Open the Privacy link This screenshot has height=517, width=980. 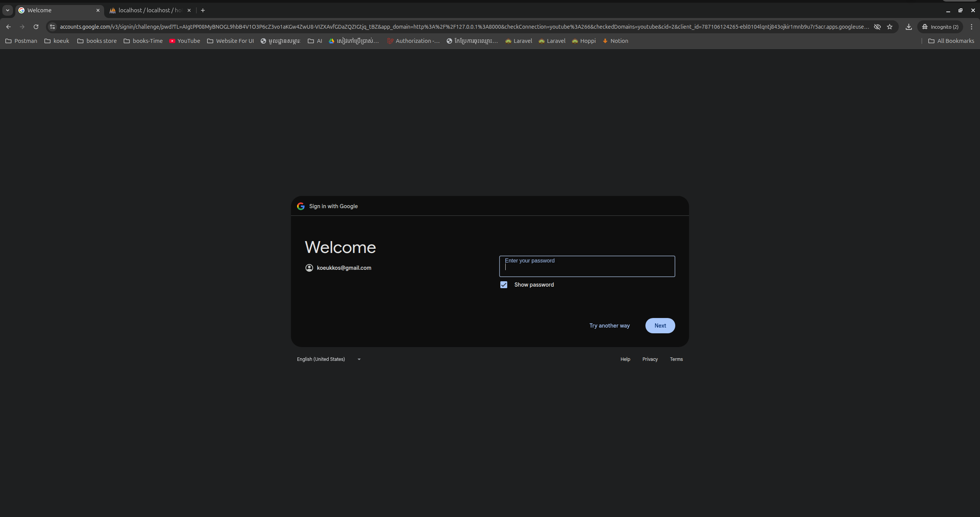tap(650, 359)
